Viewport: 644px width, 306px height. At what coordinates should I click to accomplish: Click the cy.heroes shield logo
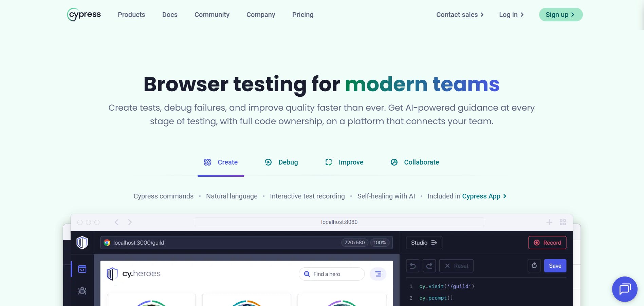[x=112, y=274]
